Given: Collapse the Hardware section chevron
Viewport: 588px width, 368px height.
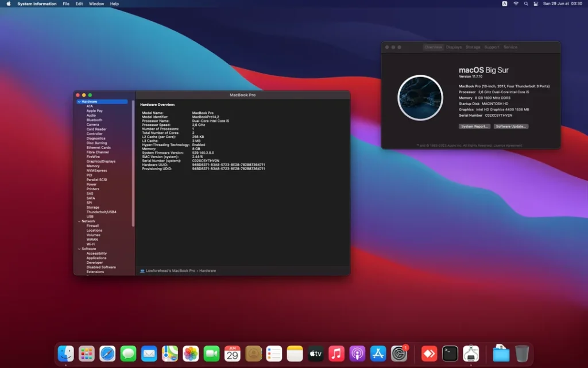Looking at the screenshot, I should [x=79, y=102].
